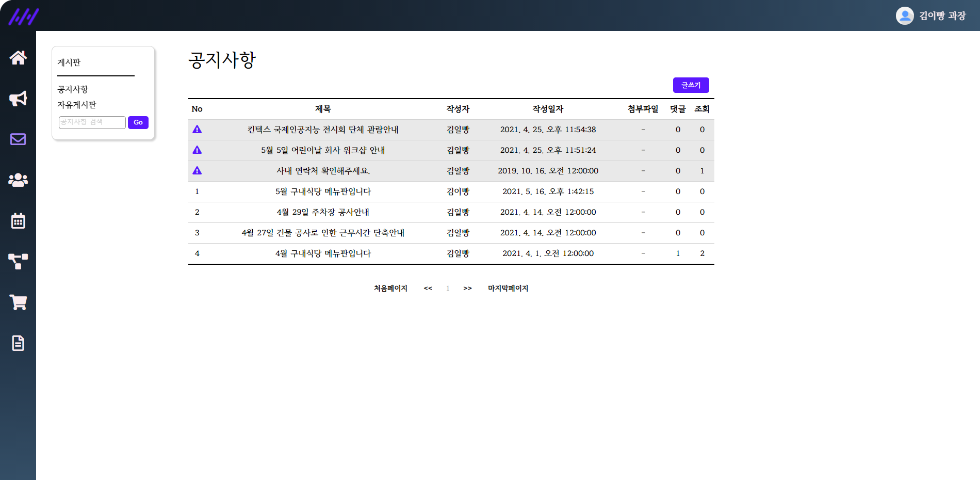Open the organization chart icon
The height and width of the screenshot is (480, 980).
coord(18,262)
